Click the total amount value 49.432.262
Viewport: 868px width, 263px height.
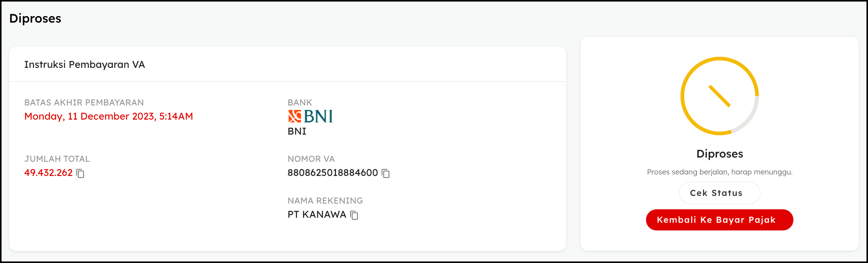click(x=49, y=173)
